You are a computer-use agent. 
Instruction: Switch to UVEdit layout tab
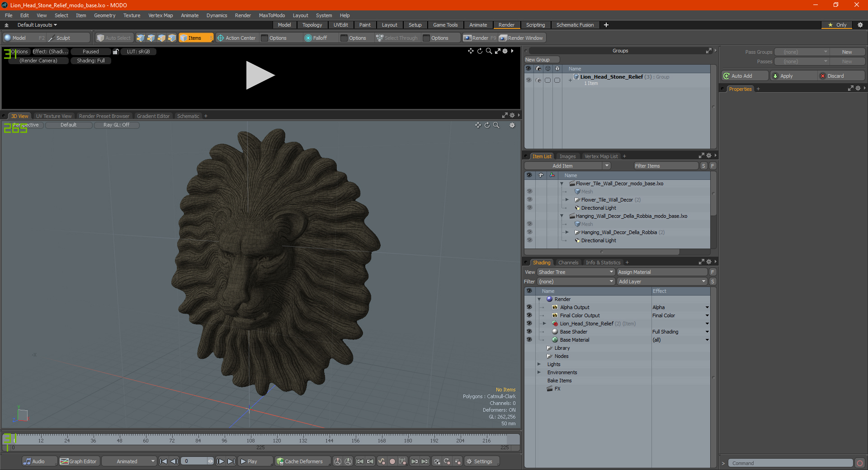pos(340,25)
